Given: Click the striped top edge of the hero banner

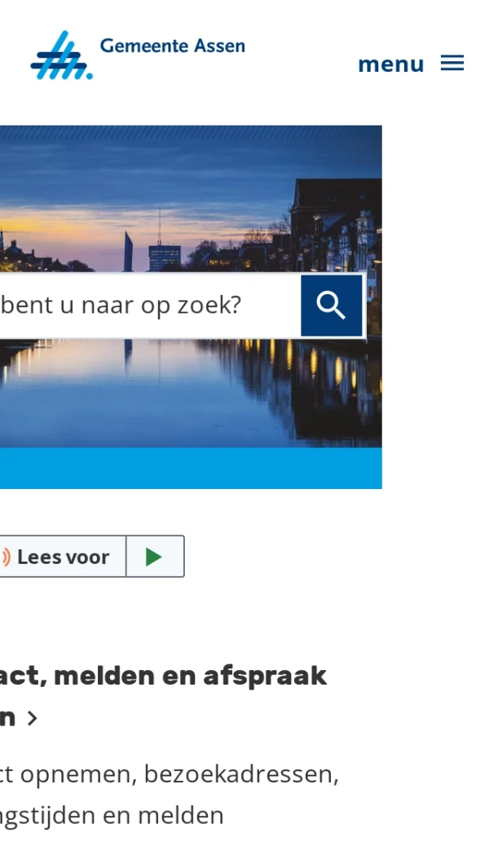Looking at the screenshot, I should (191, 132).
